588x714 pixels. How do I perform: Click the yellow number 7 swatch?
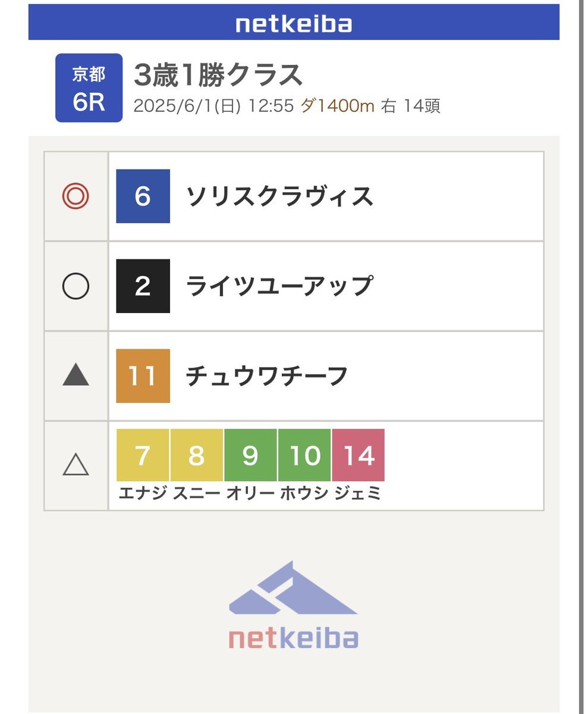[143, 455]
